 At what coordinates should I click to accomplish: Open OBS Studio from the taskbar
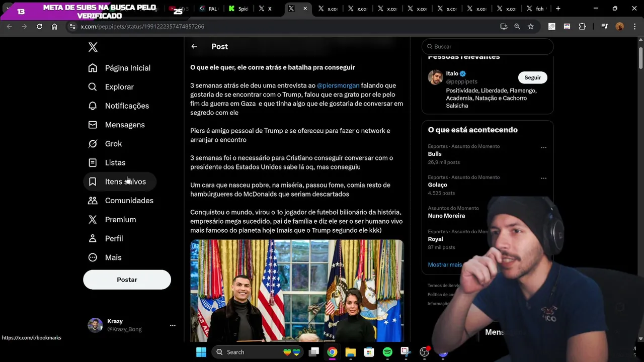[425, 352]
